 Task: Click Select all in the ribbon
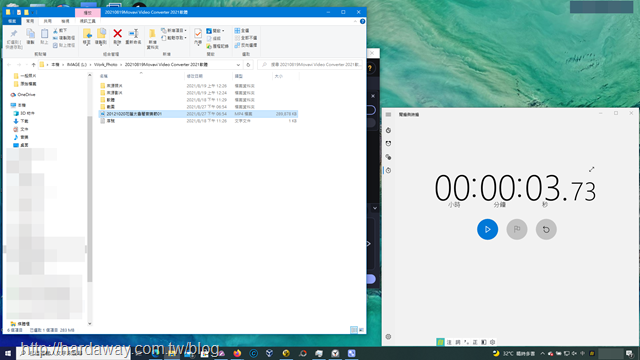[x=242, y=31]
